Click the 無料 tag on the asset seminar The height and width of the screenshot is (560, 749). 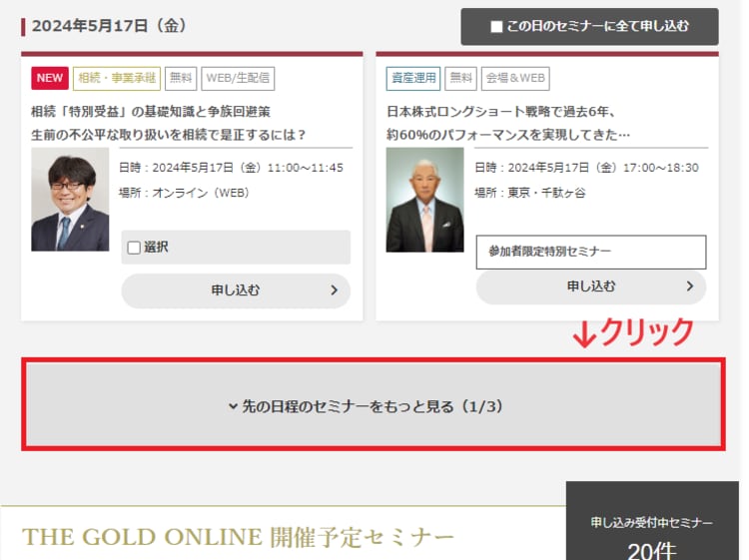pyautogui.click(x=461, y=79)
